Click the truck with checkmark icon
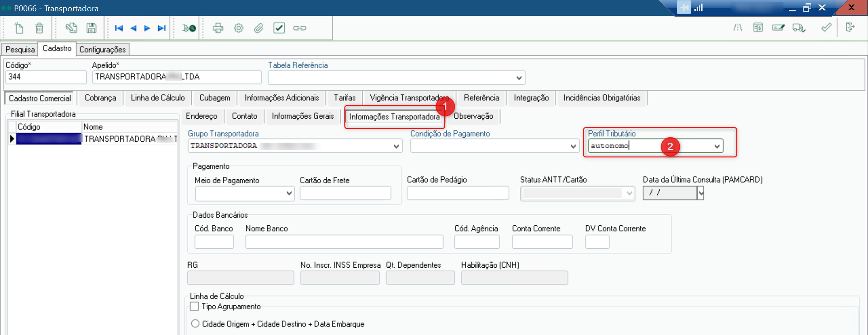Image resolution: width=868 pixels, height=335 pixels. pos(799,28)
